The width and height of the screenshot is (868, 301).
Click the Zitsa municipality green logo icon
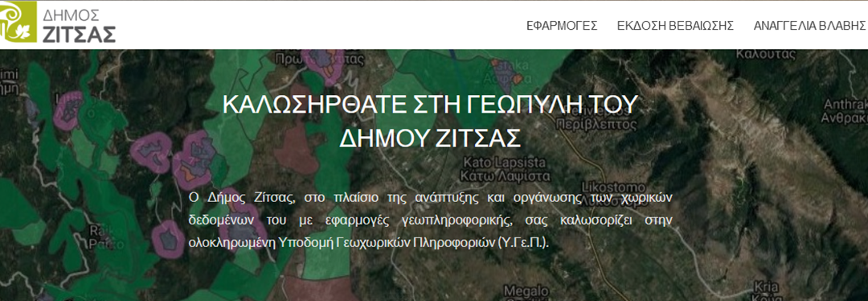tap(18, 23)
